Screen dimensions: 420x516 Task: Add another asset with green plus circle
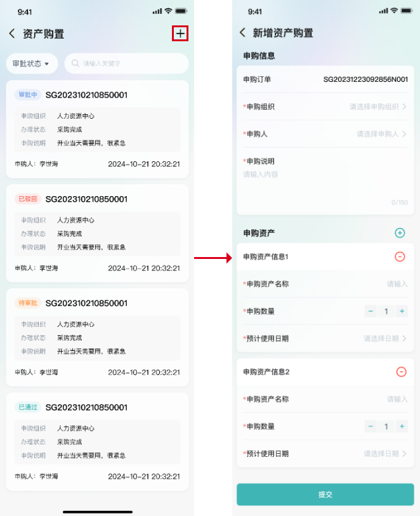[x=400, y=233]
